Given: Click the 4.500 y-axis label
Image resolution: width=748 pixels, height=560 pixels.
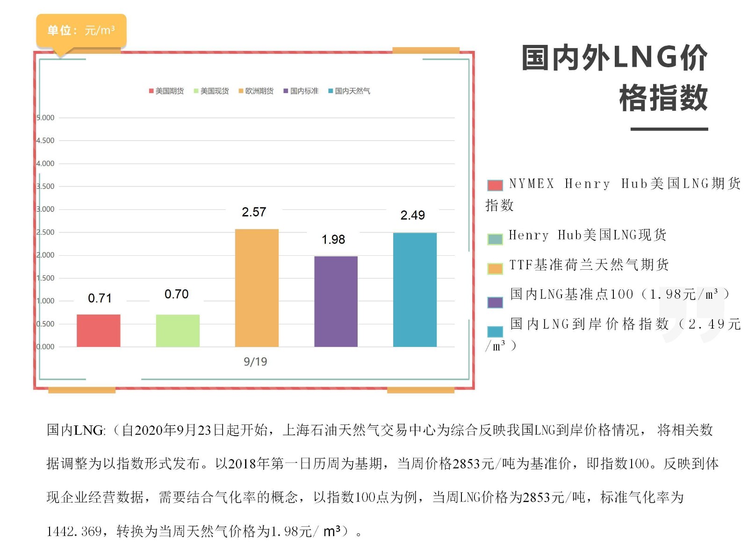Looking at the screenshot, I should tap(45, 141).
